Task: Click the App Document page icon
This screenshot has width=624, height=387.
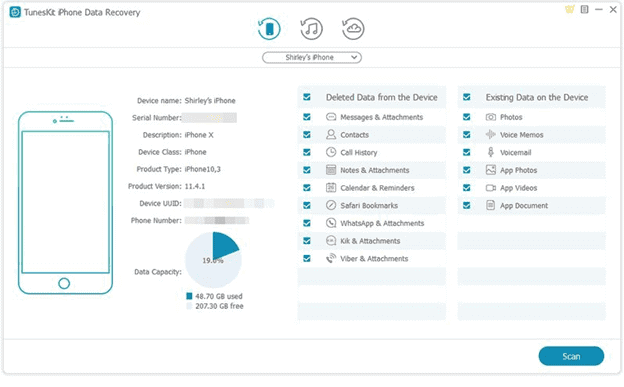Action: point(491,205)
